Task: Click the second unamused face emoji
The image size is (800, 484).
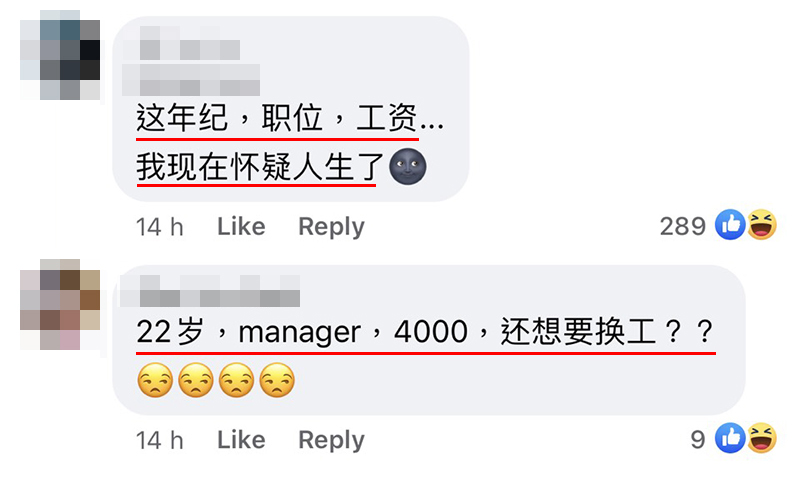Action: [x=196, y=380]
